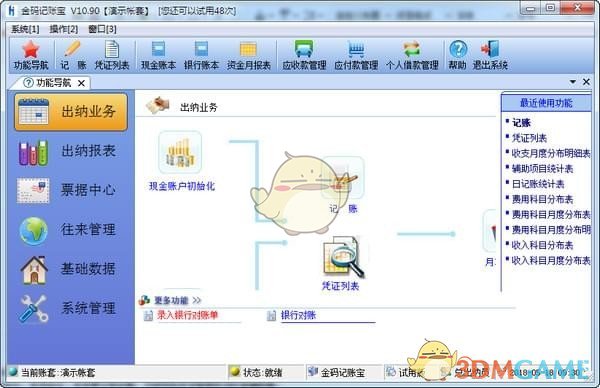Open 个人借款管理 toolbar icon
This screenshot has height=388, width=600.
pos(412,56)
